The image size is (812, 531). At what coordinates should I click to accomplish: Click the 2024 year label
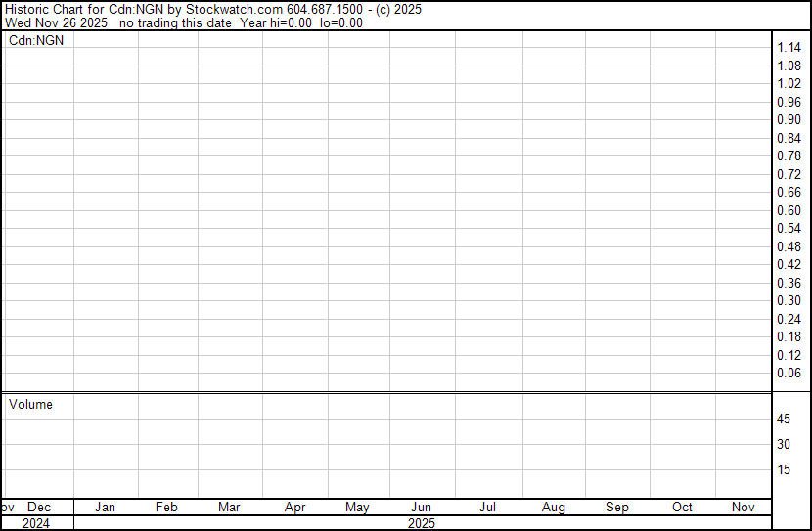click(36, 523)
